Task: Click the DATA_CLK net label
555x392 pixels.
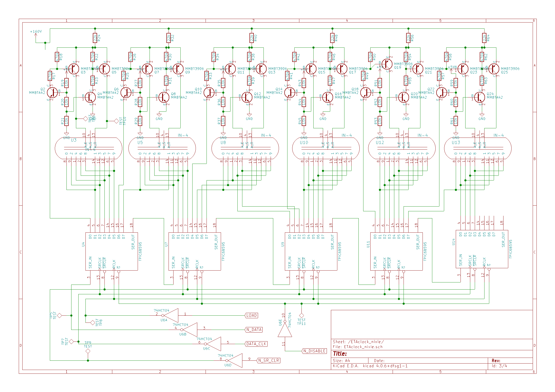Action: [256, 344]
